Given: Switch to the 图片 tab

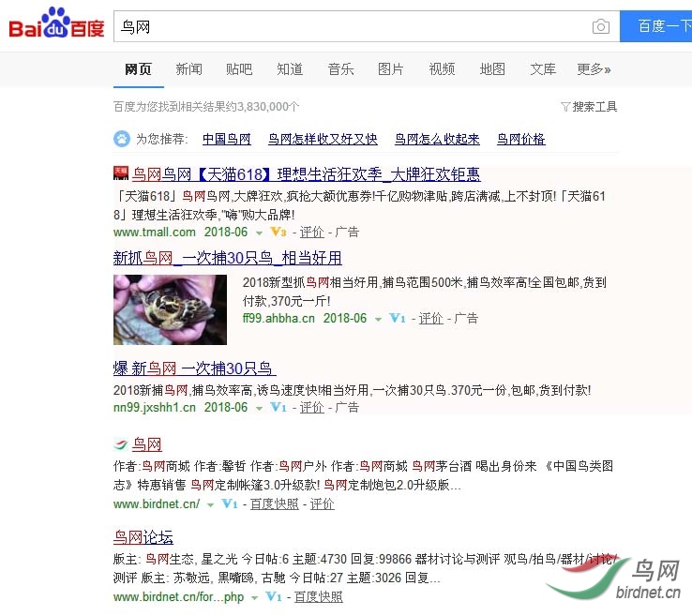Looking at the screenshot, I should (x=391, y=69).
